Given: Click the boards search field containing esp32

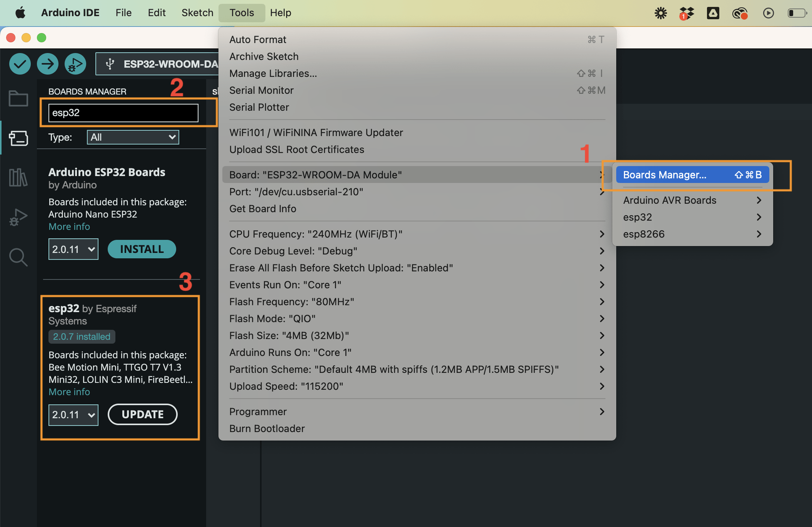Looking at the screenshot, I should tap(123, 113).
